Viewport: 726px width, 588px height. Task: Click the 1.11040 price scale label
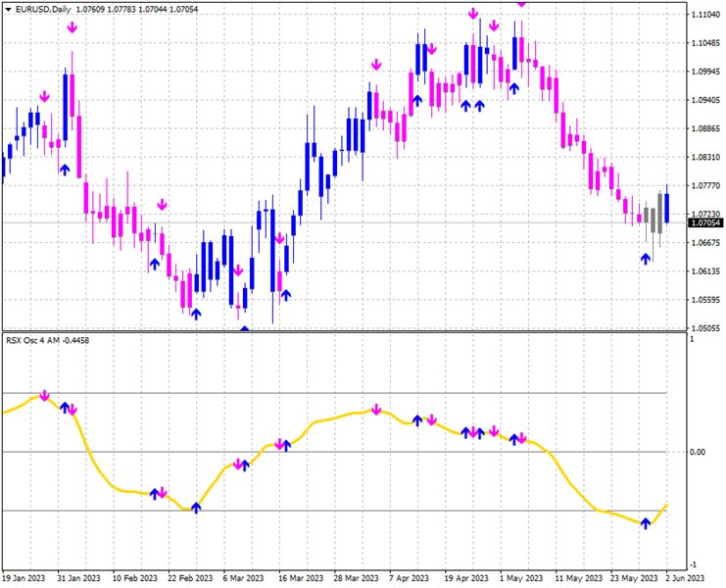tap(705, 15)
